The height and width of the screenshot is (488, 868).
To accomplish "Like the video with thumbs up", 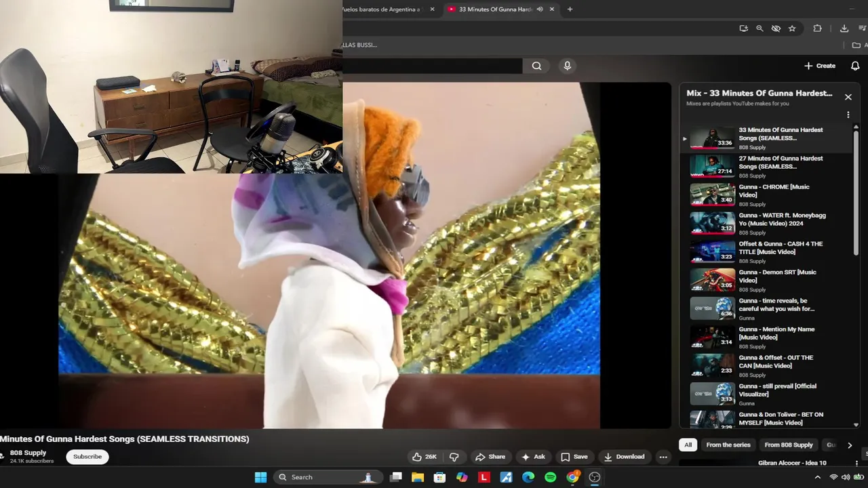I will (x=425, y=457).
